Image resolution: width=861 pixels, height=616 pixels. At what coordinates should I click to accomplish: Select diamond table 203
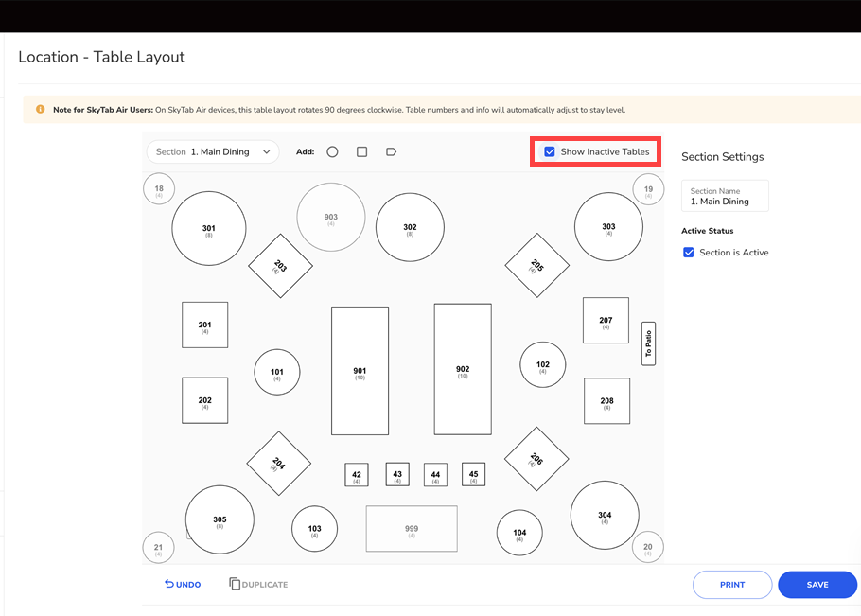280,266
